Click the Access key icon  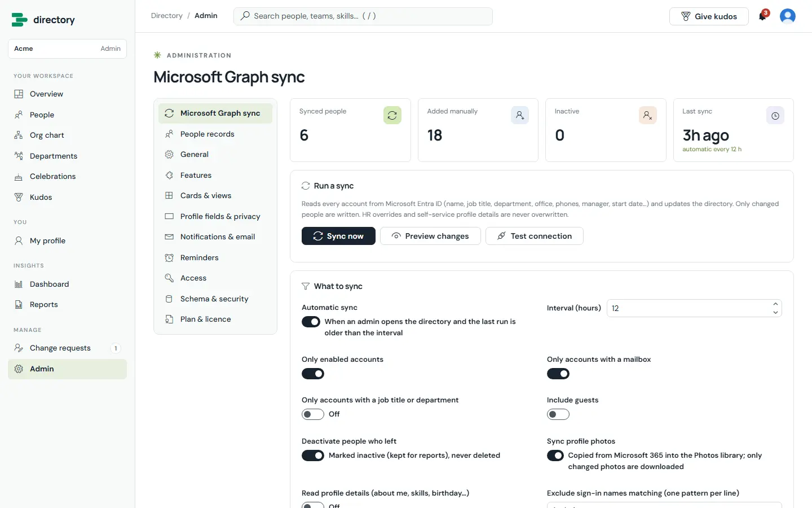coord(169,278)
